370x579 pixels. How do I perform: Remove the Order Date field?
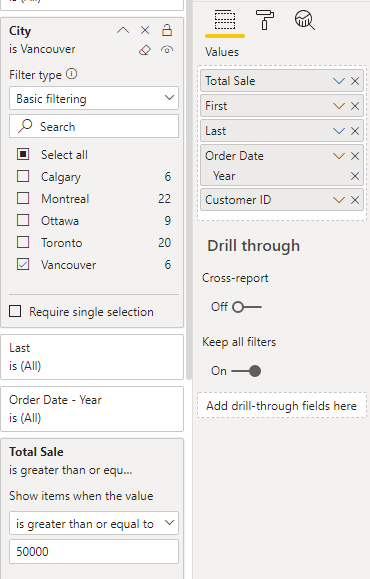355,156
